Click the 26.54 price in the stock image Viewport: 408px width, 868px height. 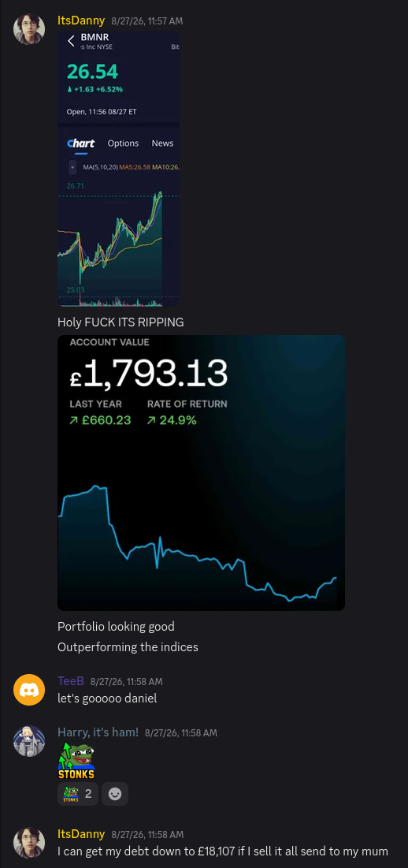pos(92,72)
